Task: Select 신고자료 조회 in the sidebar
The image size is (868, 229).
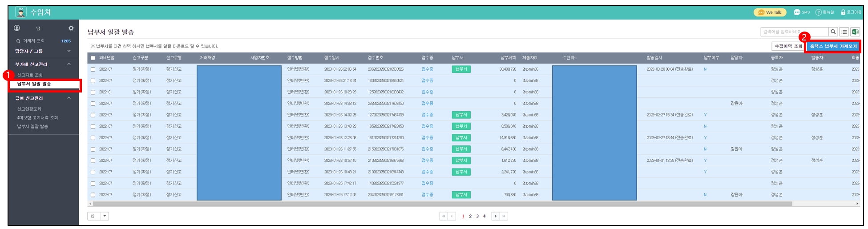Action: coord(30,75)
